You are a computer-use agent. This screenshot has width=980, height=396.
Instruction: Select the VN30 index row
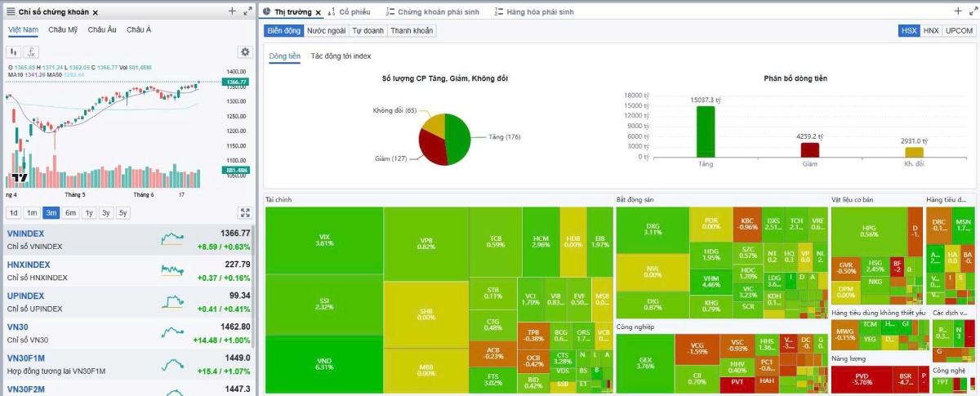(128, 333)
